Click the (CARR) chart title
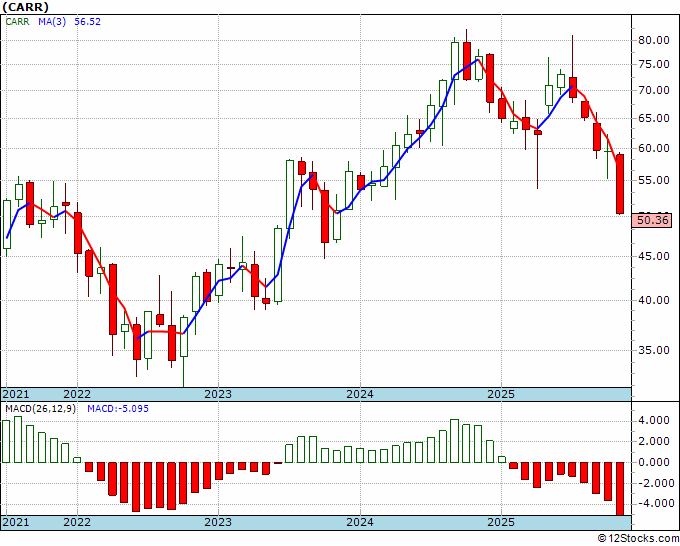 click(25, 7)
